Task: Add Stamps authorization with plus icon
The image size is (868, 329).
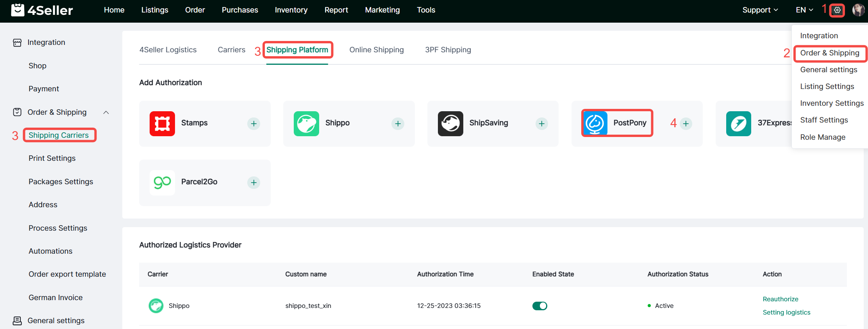Action: pos(254,124)
